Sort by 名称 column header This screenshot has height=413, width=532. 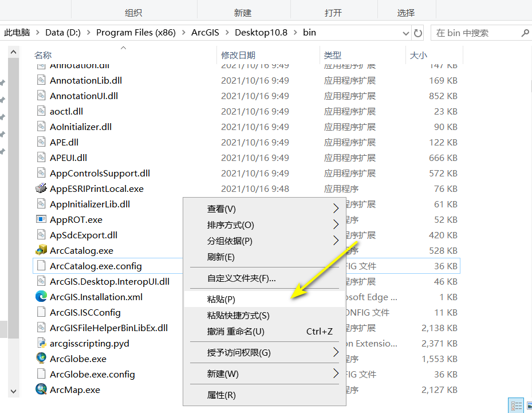(x=43, y=55)
